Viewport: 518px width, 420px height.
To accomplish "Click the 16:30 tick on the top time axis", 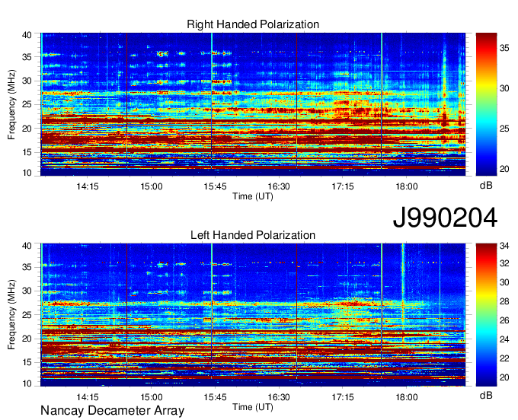I will click(x=279, y=186).
